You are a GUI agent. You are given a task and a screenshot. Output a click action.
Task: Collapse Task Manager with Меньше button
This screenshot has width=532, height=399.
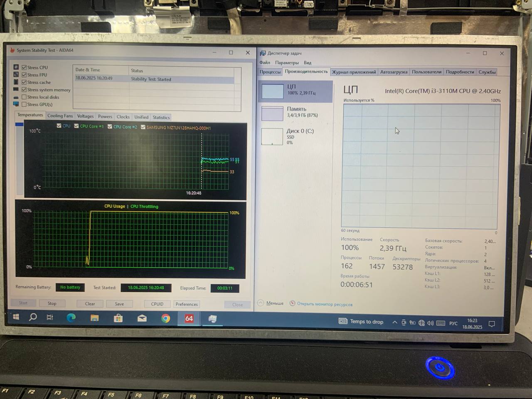tap(274, 303)
